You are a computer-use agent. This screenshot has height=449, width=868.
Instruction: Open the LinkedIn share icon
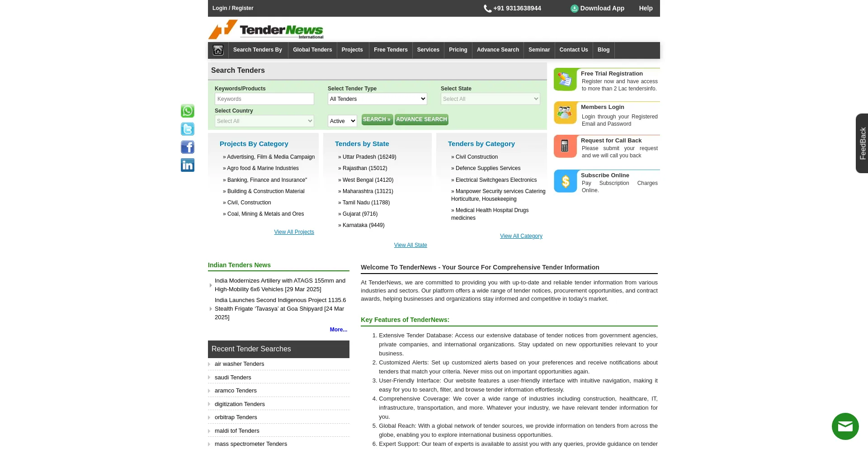pos(188,165)
